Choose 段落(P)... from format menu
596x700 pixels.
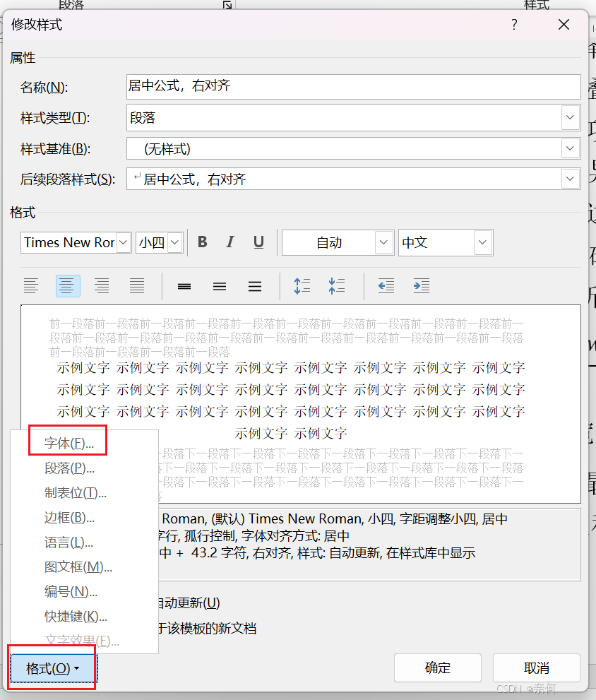(70, 468)
